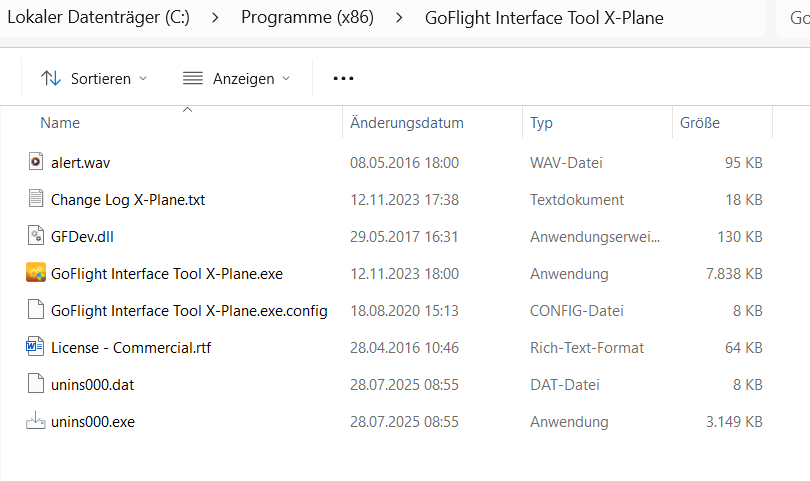The width and height of the screenshot is (810, 481).
Task: Click the GoFlight Interface Tool X-Plane.exe icon
Action: tap(36, 273)
